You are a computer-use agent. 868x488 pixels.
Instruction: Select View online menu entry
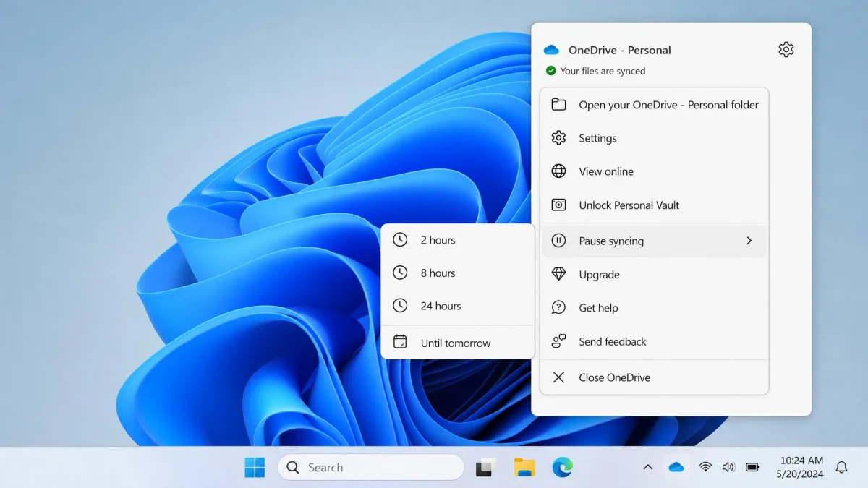click(655, 171)
